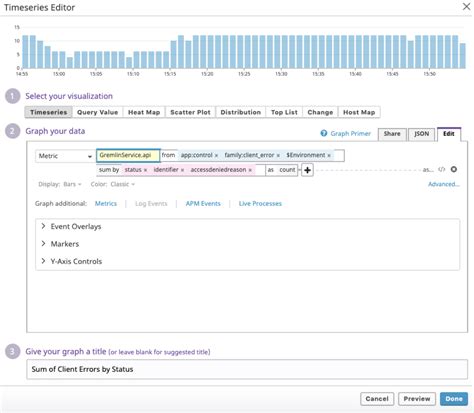Open the query options gear icon
The height and width of the screenshot is (413, 474).
(x=454, y=169)
